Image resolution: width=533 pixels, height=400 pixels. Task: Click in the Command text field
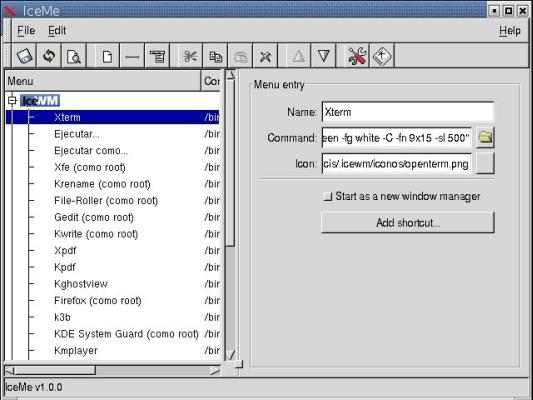pos(397,138)
